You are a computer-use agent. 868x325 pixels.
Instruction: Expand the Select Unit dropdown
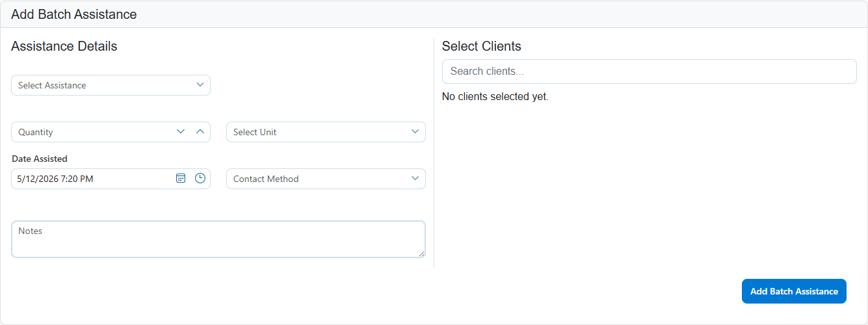pyautogui.click(x=326, y=132)
